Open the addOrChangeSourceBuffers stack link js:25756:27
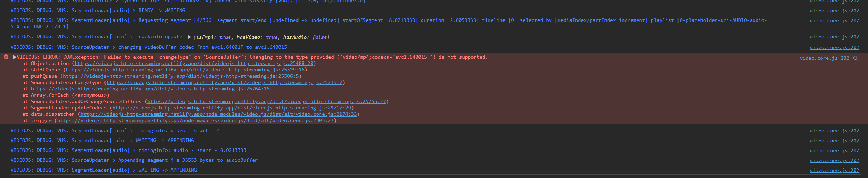The image size is (868, 178). [267, 102]
